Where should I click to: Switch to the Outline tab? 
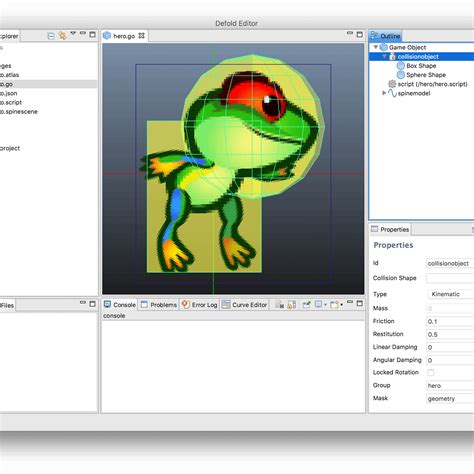[x=386, y=36]
